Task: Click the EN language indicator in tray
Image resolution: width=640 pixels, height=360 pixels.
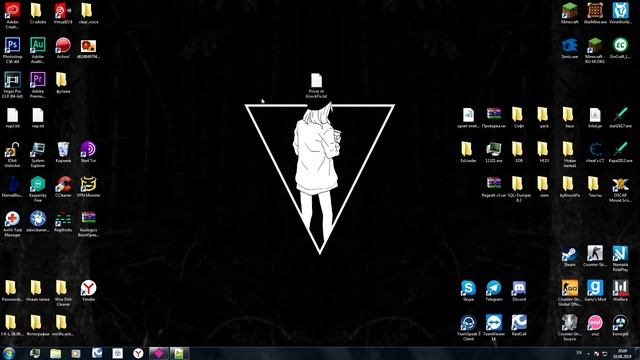Action: pyautogui.click(x=579, y=353)
